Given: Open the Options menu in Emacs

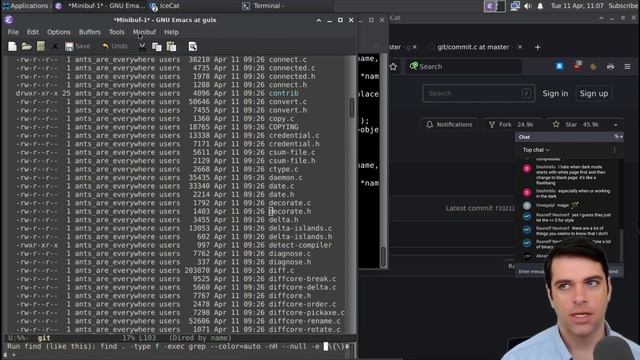Looking at the screenshot, I should coord(58,32).
